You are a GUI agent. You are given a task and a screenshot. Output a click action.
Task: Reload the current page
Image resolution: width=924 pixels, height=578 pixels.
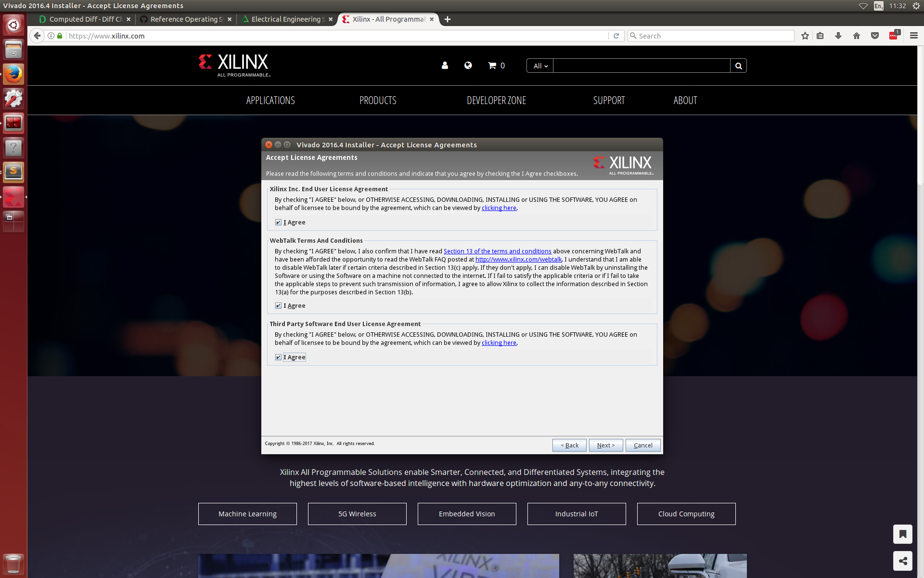[616, 36]
